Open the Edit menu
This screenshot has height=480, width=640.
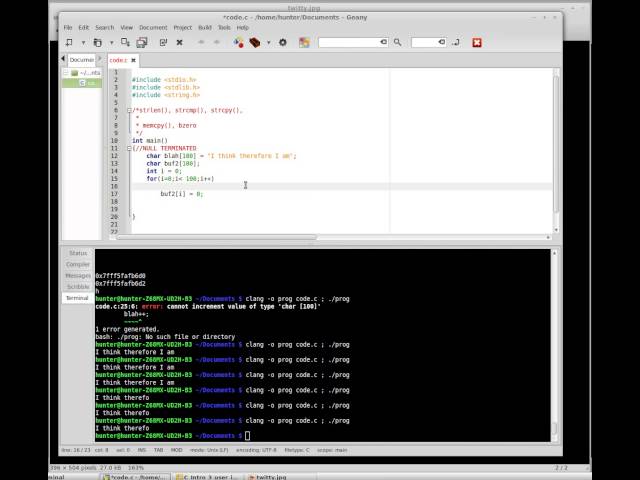(x=84, y=27)
